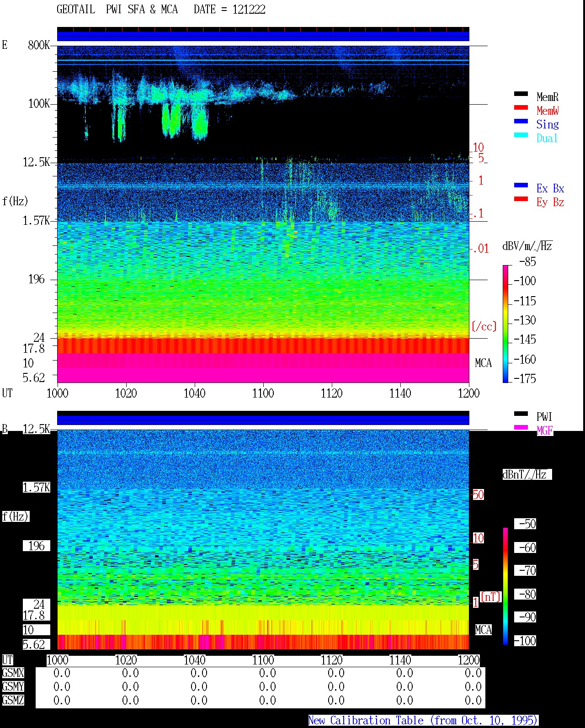The image size is (585, 728).
Task: Click the dBV/m/√Hz unit label
Action: pyautogui.click(x=527, y=246)
